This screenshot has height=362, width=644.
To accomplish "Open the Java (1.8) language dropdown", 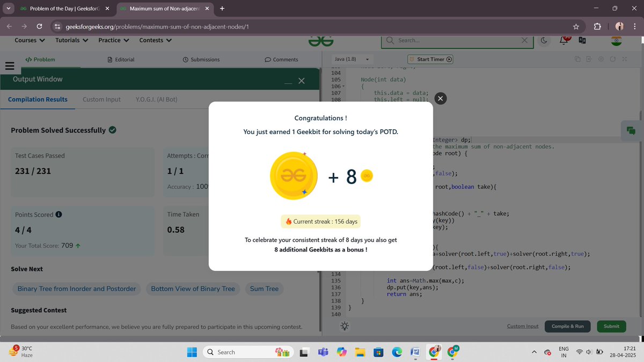I will [x=352, y=59].
